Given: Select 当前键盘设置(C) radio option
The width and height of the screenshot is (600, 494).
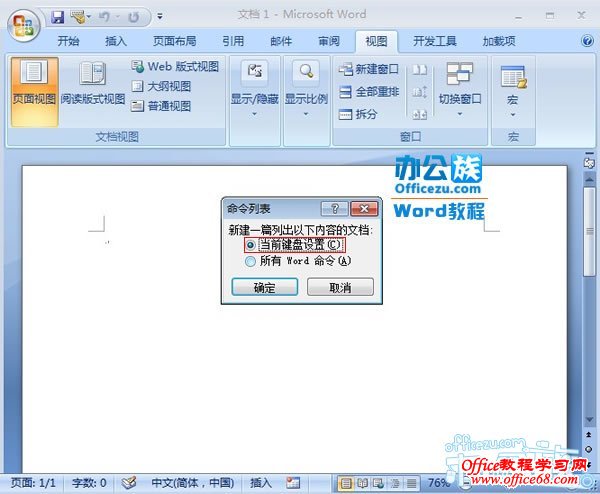Looking at the screenshot, I should pos(294,245).
